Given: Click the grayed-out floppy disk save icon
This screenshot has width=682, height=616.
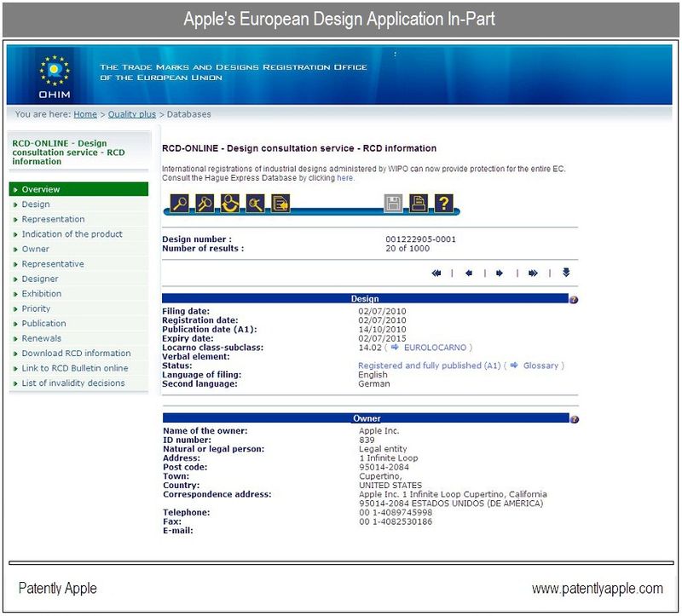Looking at the screenshot, I should [x=393, y=203].
